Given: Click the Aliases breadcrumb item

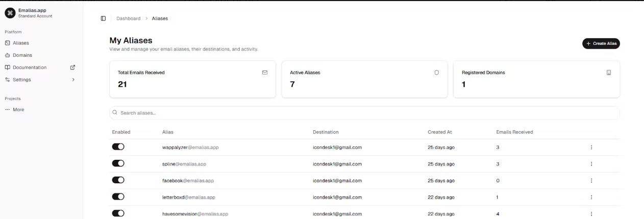Looking at the screenshot, I should (x=160, y=18).
